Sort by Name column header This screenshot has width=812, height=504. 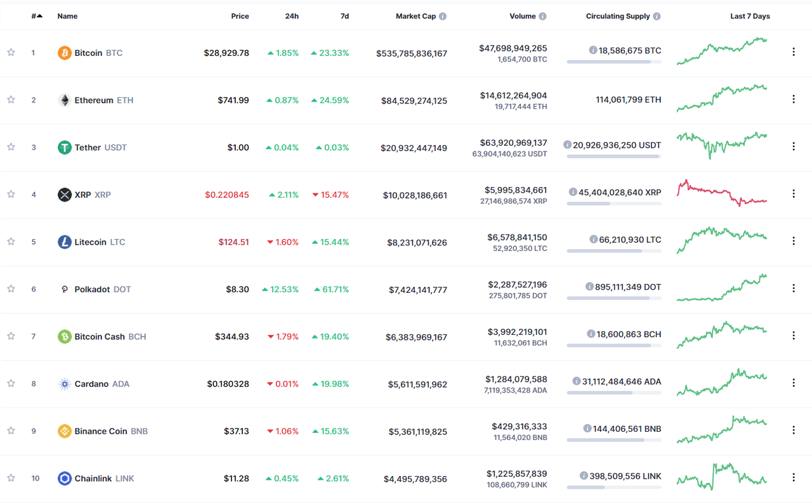tap(67, 16)
